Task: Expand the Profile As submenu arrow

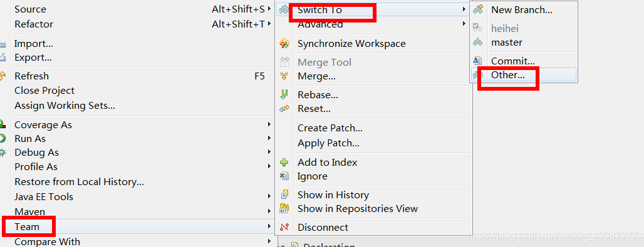Action: pyautogui.click(x=269, y=166)
